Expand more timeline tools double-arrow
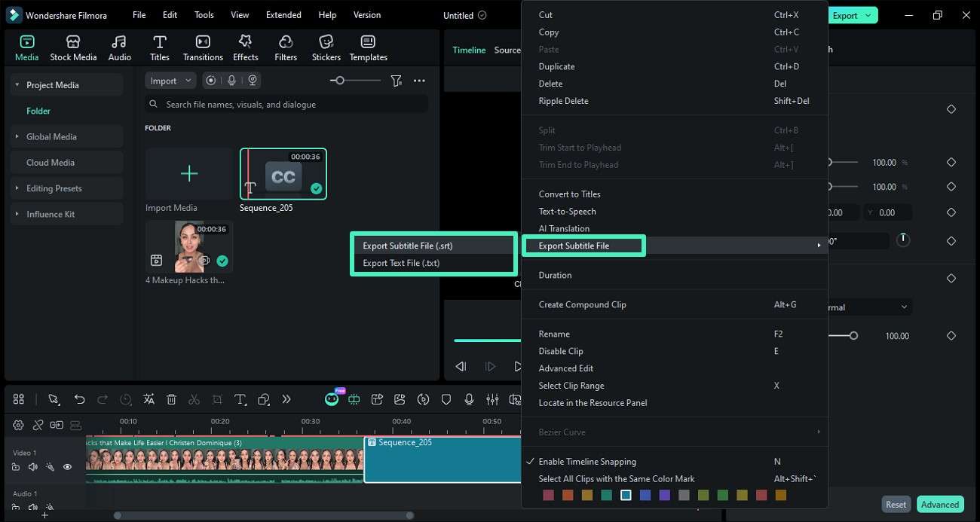The height and width of the screenshot is (522, 980). [286, 399]
